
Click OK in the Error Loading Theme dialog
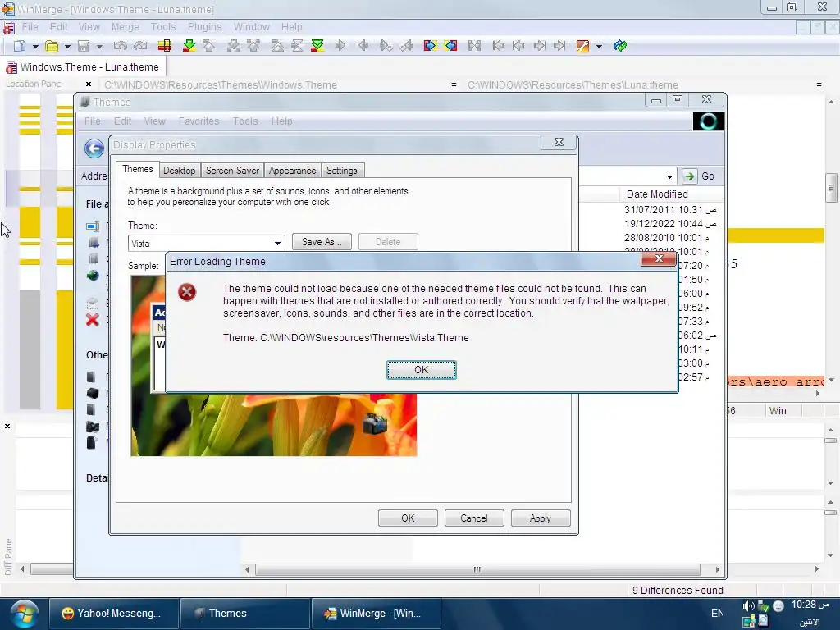pyautogui.click(x=422, y=370)
